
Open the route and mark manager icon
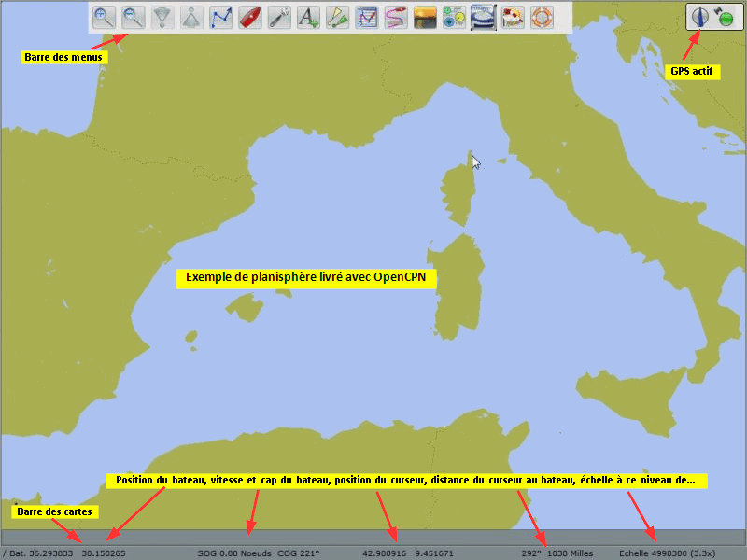[367, 18]
